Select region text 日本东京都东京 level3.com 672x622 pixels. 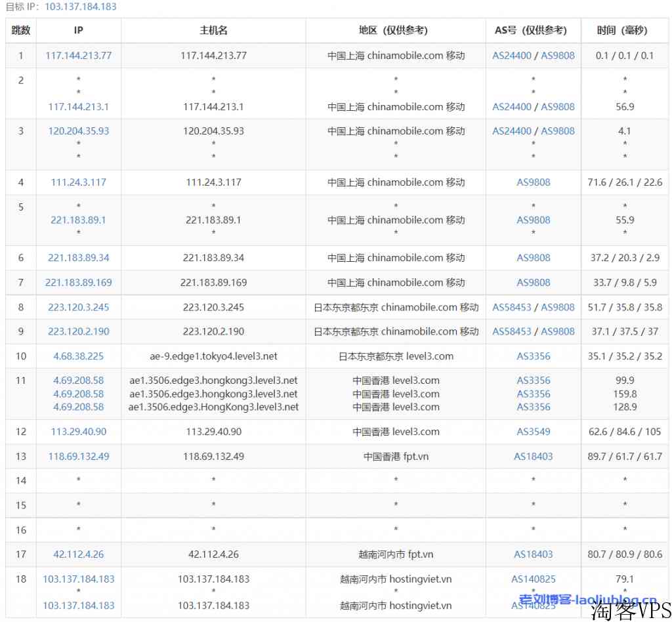pos(396,356)
